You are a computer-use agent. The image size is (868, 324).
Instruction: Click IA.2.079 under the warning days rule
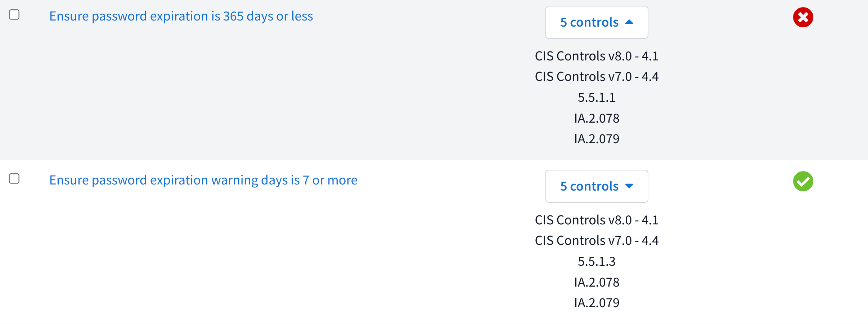pyautogui.click(x=597, y=303)
